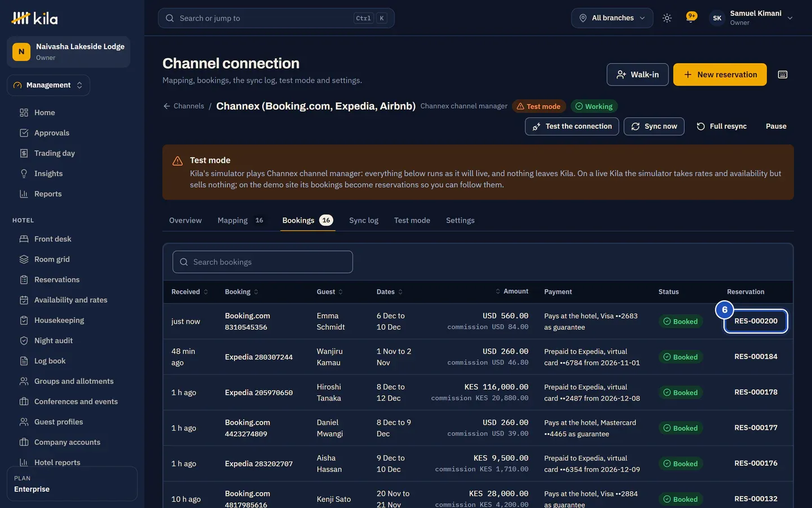Click the Search bookings input field

[263, 262]
